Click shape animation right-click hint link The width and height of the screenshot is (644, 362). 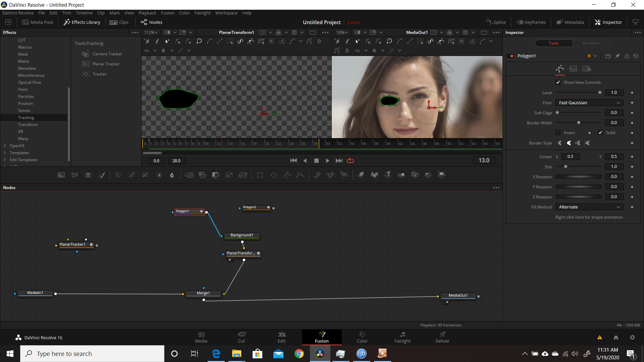[x=589, y=217]
